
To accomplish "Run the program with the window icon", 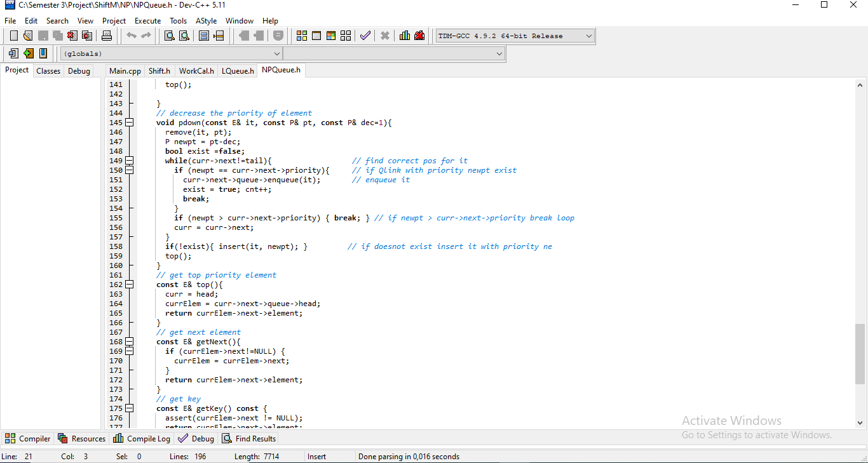I will pos(316,36).
